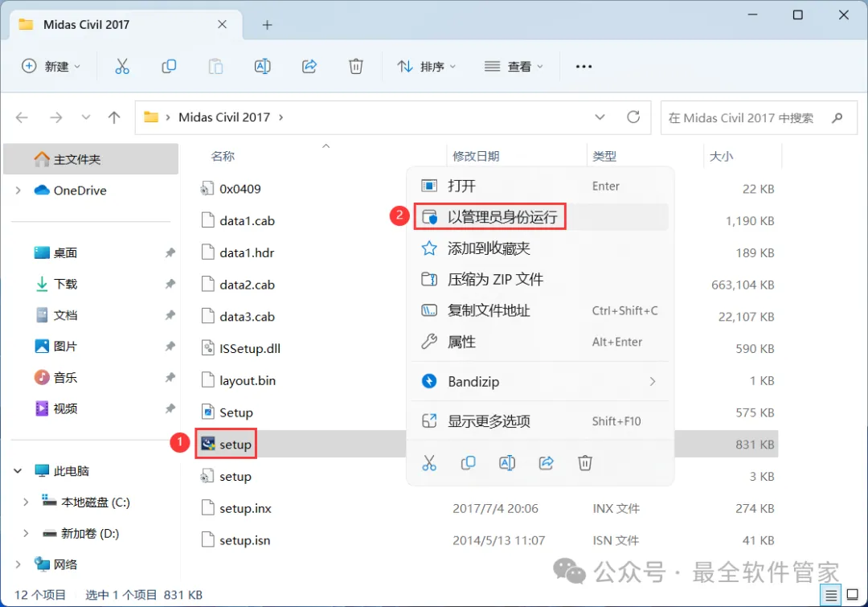
Task: Click the Share icon in the context menu
Action: (x=547, y=463)
